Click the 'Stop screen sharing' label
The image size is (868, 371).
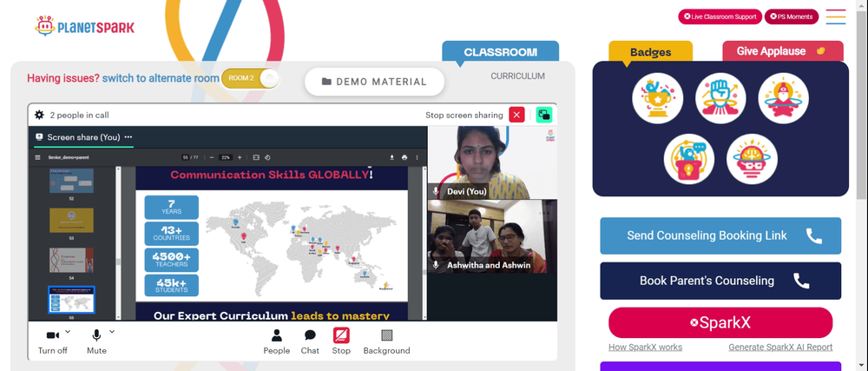(464, 116)
